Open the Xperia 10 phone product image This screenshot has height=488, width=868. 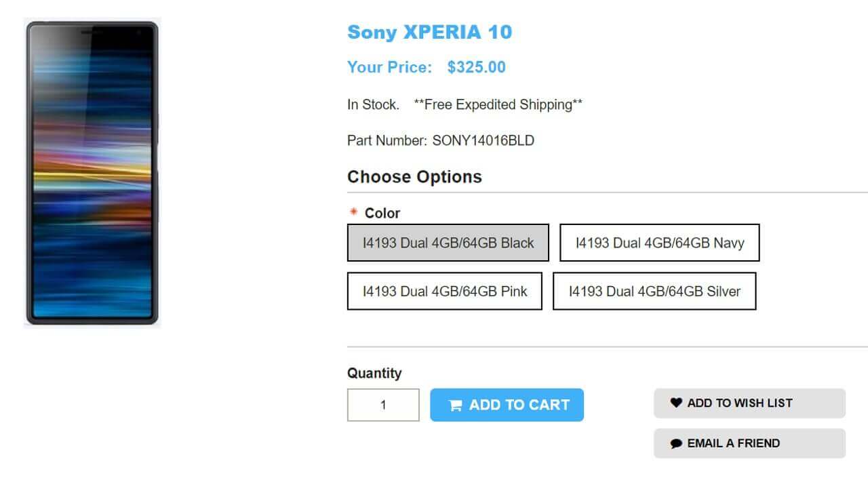92,173
